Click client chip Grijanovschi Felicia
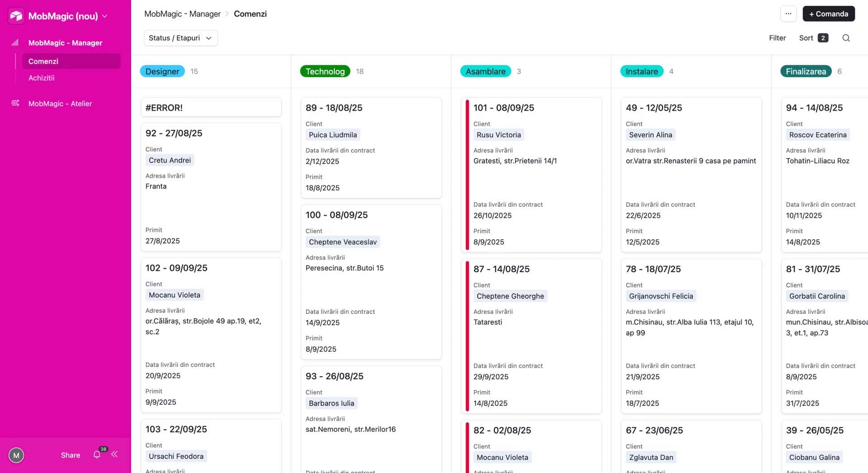Image resolution: width=868 pixels, height=473 pixels. click(661, 296)
